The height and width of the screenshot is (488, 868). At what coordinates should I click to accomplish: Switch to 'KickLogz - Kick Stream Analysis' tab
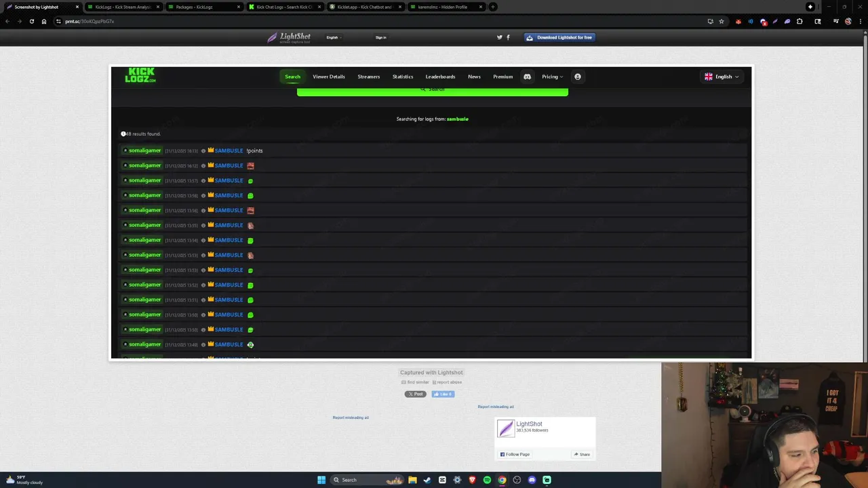point(123,7)
